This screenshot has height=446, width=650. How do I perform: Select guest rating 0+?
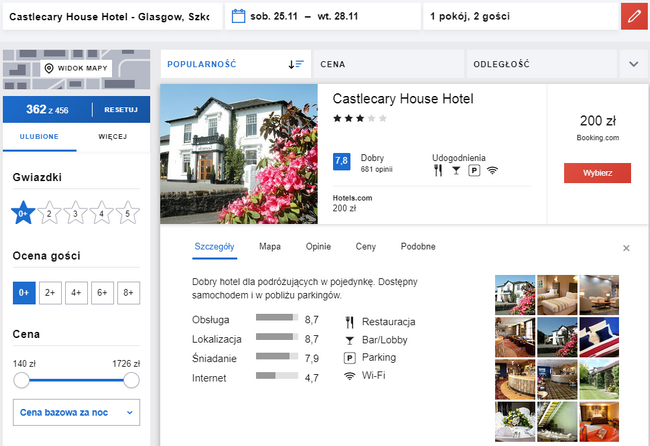[x=24, y=293]
